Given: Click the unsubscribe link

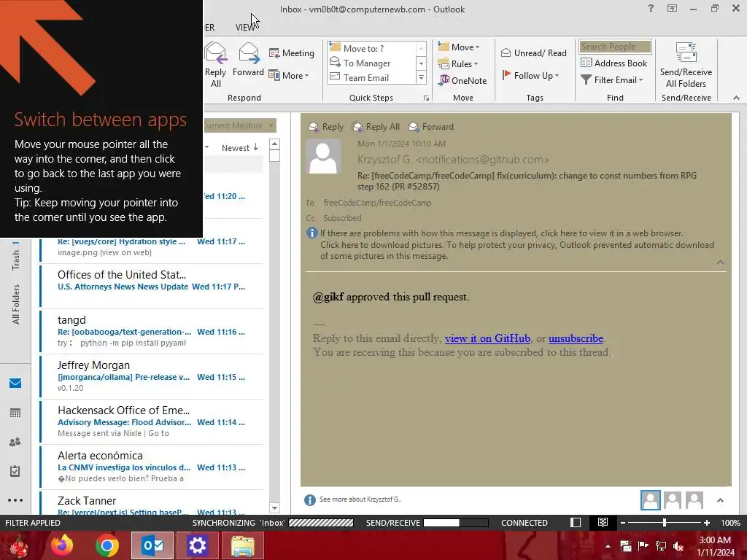Looking at the screenshot, I should point(576,338).
